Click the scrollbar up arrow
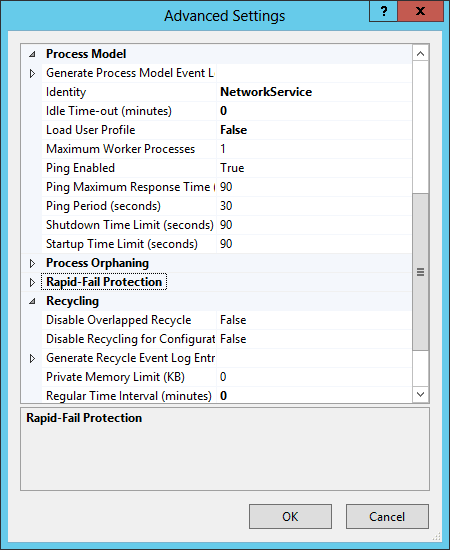Image resolution: width=450 pixels, height=550 pixels. coord(420,54)
